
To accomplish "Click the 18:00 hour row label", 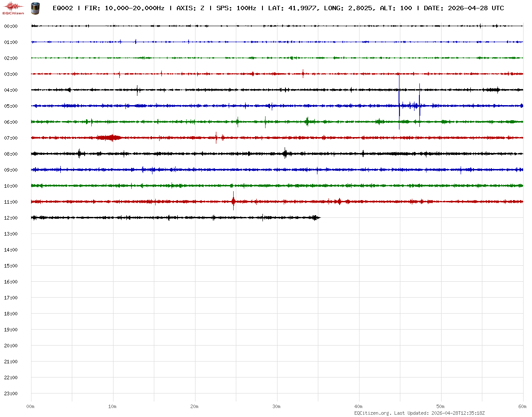I will click(11, 314).
